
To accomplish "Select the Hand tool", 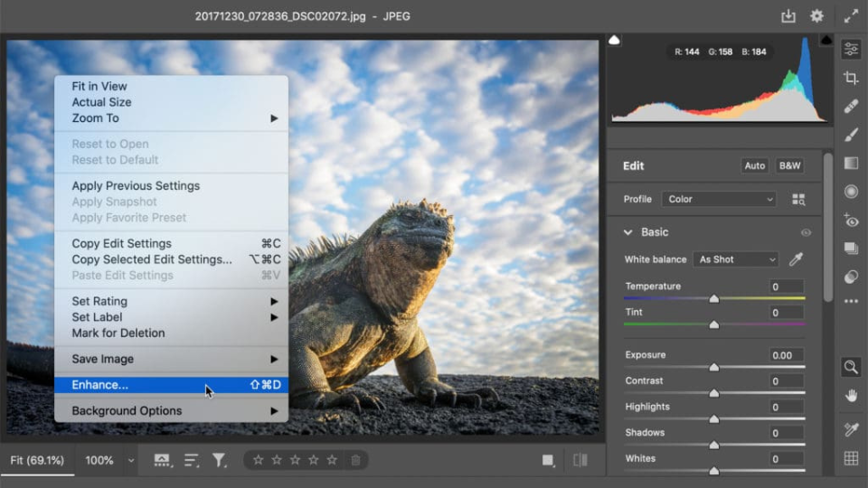I will click(851, 396).
